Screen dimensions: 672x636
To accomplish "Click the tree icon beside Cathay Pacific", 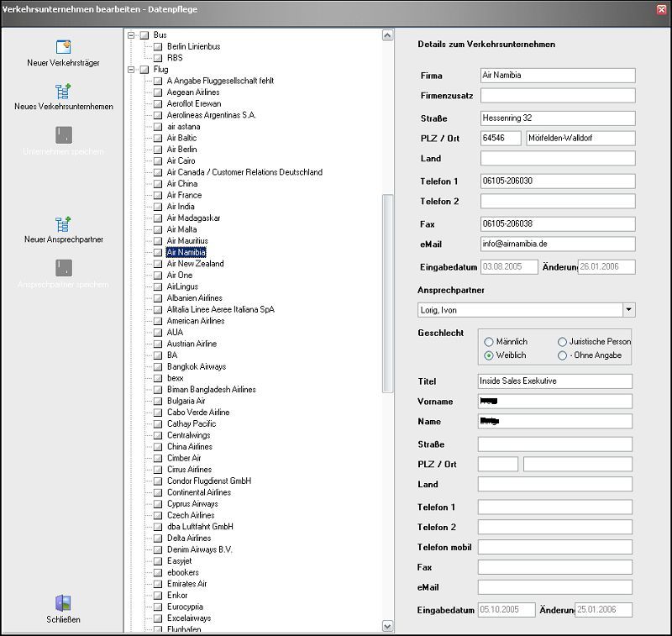I will point(158,423).
